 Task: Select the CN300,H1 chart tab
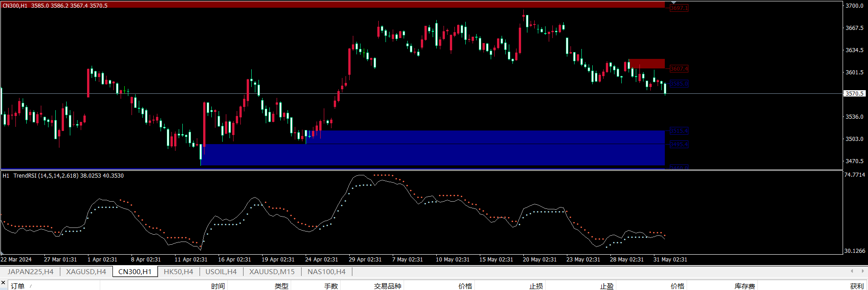point(135,271)
